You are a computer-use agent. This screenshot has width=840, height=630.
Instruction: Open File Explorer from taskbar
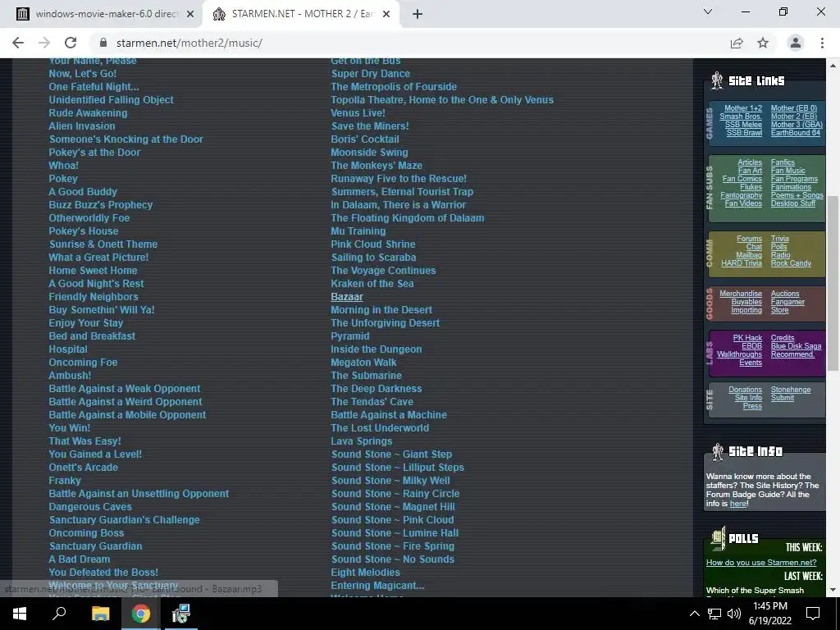(x=100, y=614)
